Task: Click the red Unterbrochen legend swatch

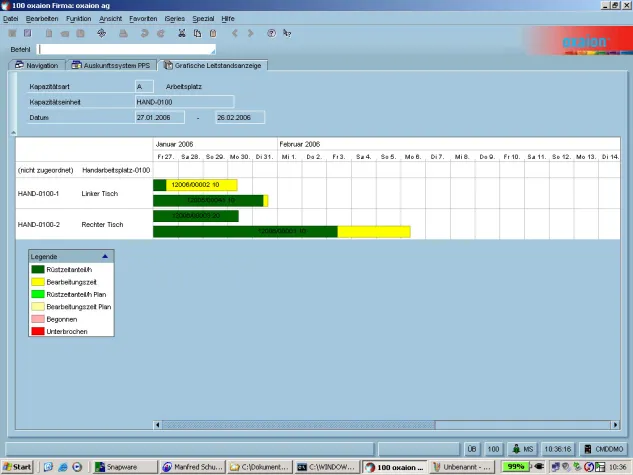Action: click(38, 331)
